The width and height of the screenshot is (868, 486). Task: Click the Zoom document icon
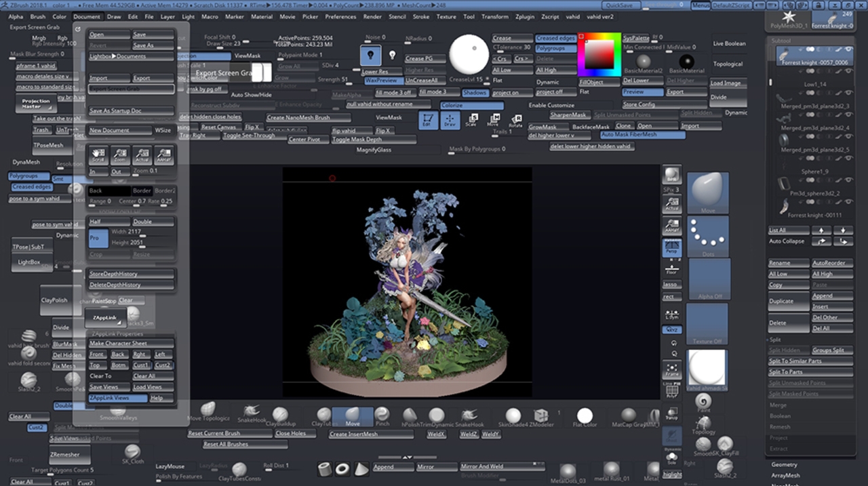[120, 156]
